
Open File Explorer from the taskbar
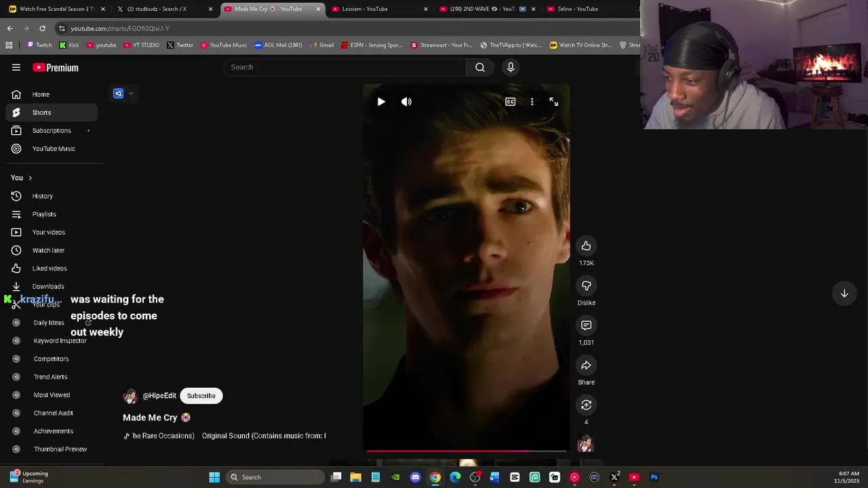[355, 477]
